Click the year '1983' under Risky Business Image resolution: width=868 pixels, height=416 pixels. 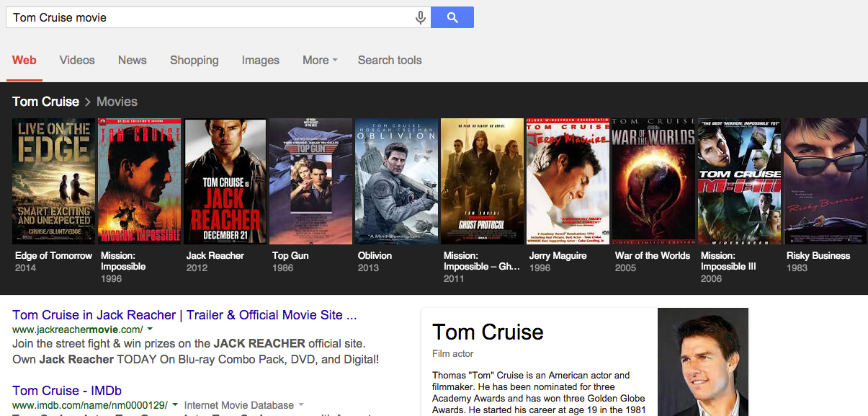point(797,268)
